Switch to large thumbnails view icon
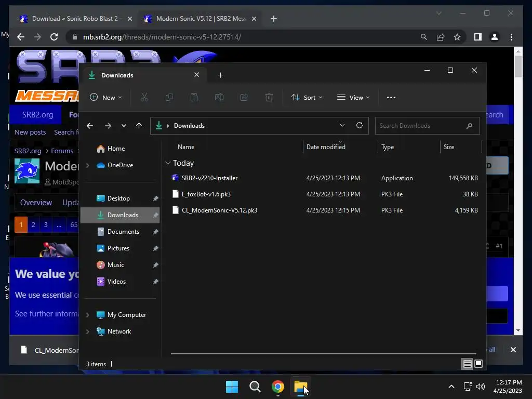Image resolution: width=532 pixels, height=399 pixels. coord(478,364)
